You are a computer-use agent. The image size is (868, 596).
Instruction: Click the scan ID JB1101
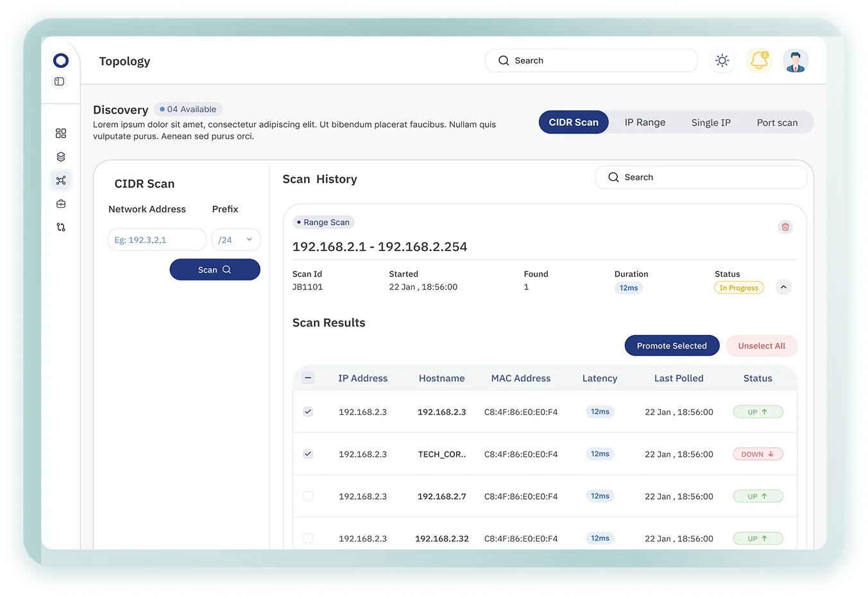307,287
